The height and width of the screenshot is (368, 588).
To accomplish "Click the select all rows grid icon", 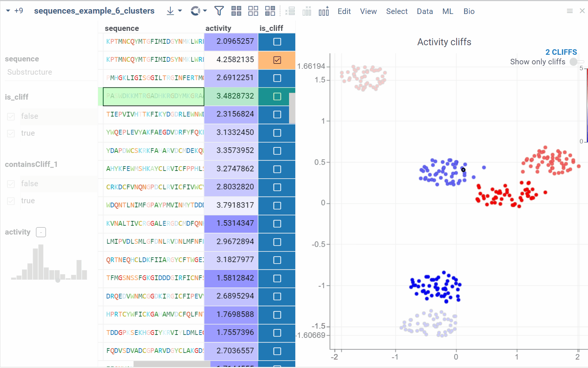I will click(x=236, y=11).
